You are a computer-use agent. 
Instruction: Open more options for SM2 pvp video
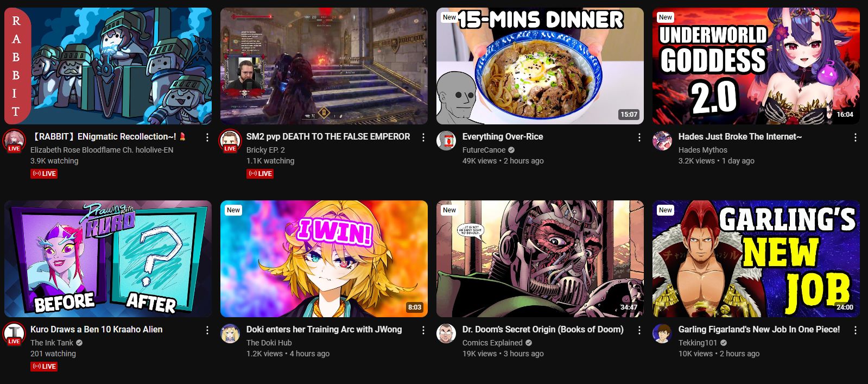[x=423, y=137]
